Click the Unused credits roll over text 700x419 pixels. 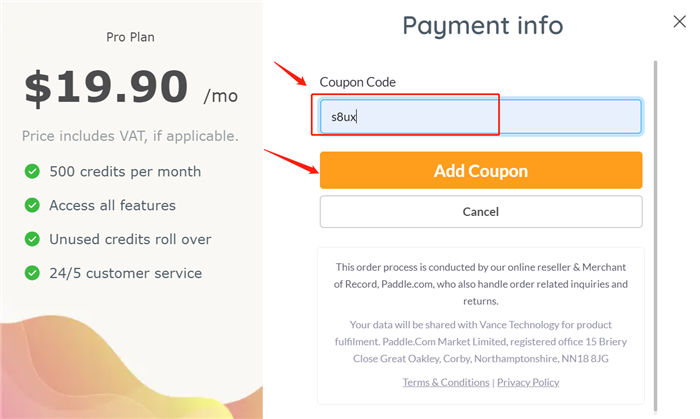tap(130, 239)
